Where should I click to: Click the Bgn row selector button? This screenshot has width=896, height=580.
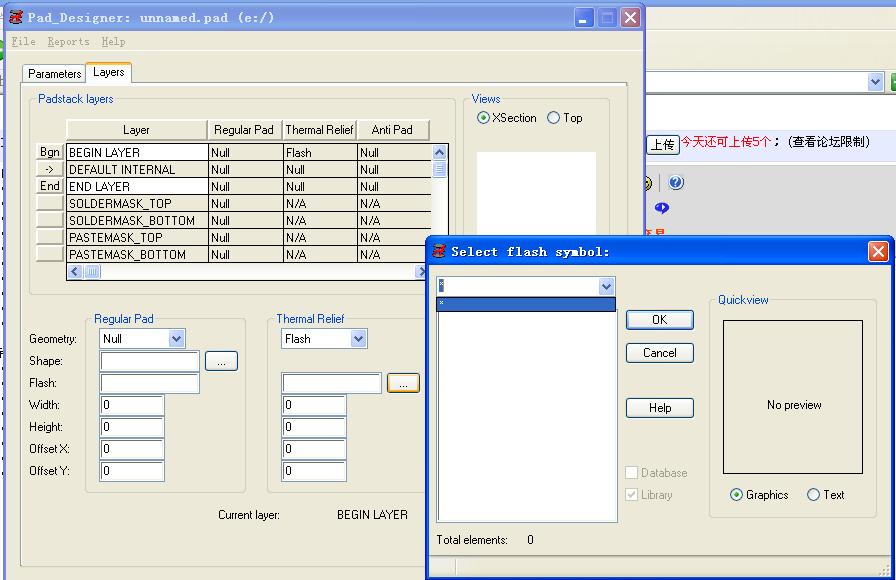[x=49, y=152]
